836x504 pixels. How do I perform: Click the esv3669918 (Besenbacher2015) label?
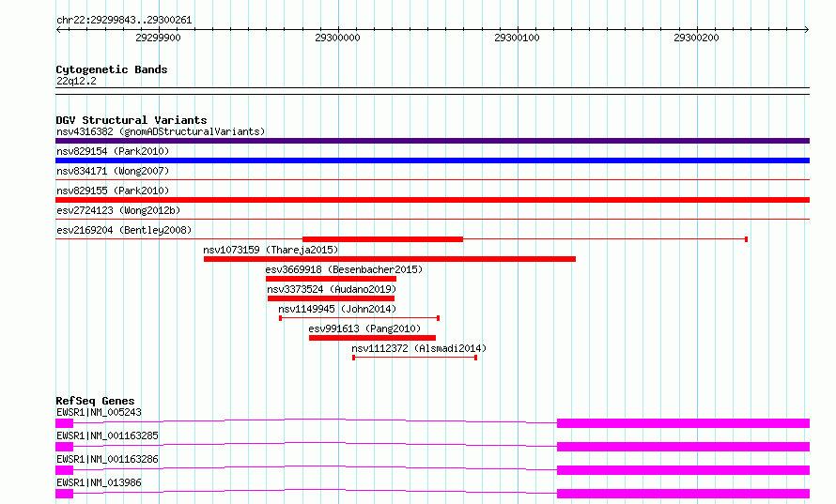pos(344,269)
